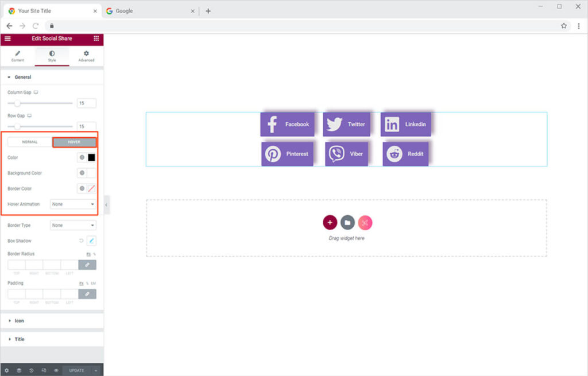Open the Border Type dropdown

tap(73, 226)
